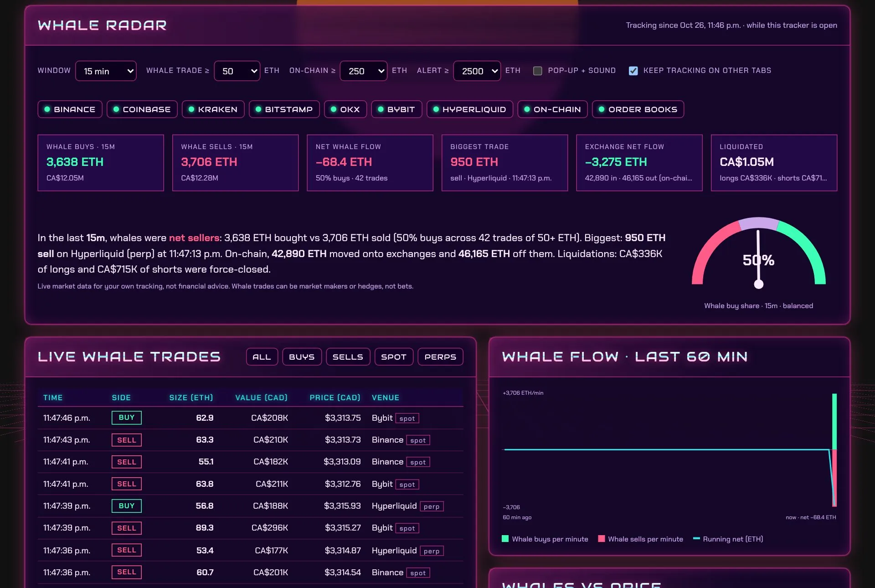The width and height of the screenshot is (875, 588).
Task: Click the whale buy share gauge
Action: coord(759,253)
